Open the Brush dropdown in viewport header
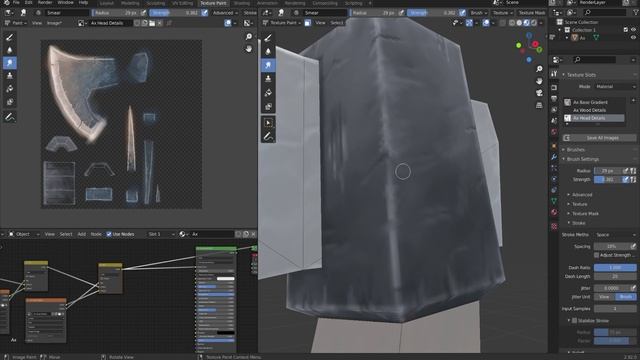Screen dimensions: 640x360 click(x=478, y=13)
